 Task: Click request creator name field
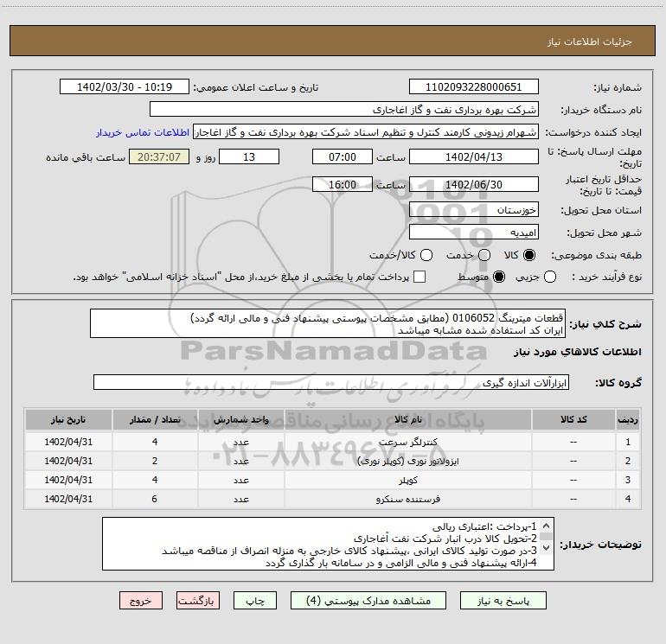point(366,132)
